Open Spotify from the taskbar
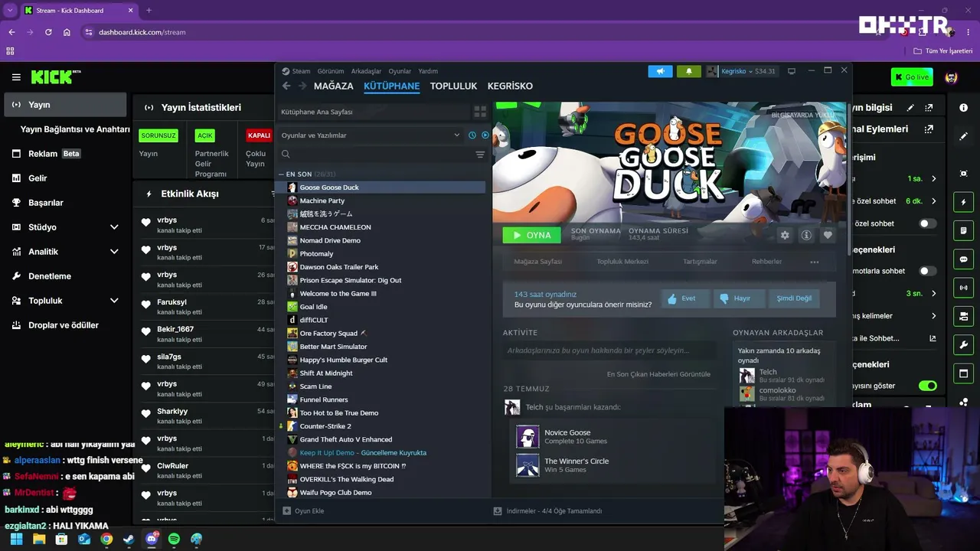Image resolution: width=980 pixels, height=551 pixels. click(x=174, y=539)
